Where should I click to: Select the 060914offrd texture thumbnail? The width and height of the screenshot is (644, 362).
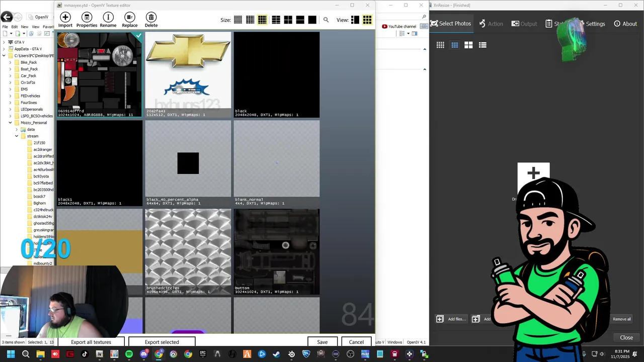click(100, 74)
